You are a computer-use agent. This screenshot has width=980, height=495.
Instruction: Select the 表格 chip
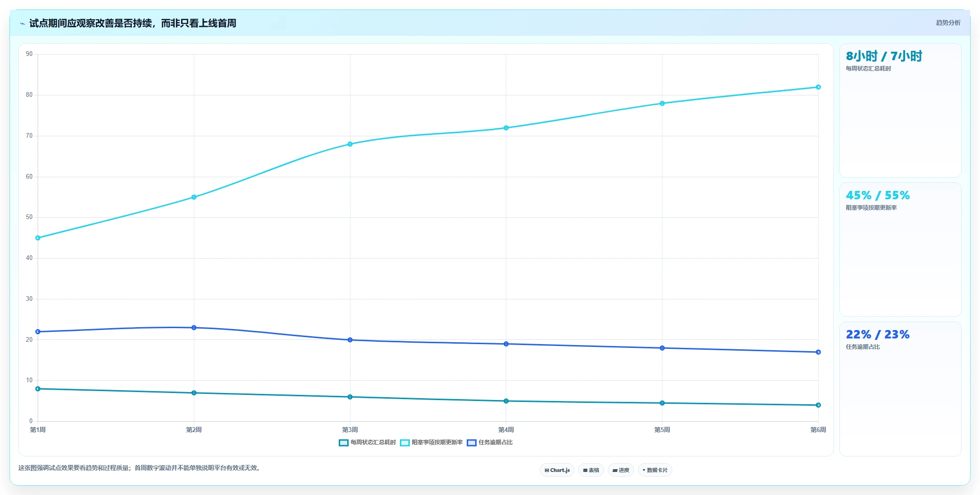click(x=591, y=470)
